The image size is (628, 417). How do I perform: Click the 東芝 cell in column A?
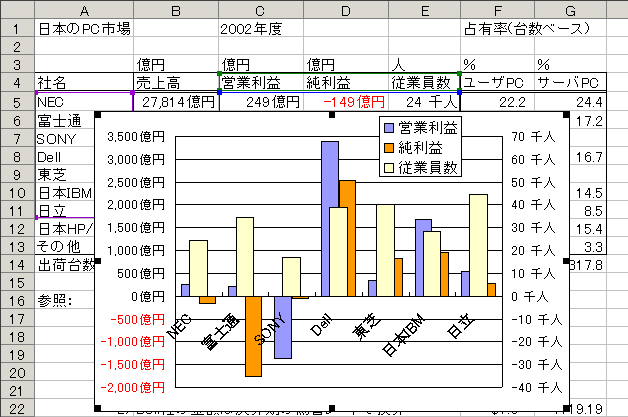(x=65, y=175)
